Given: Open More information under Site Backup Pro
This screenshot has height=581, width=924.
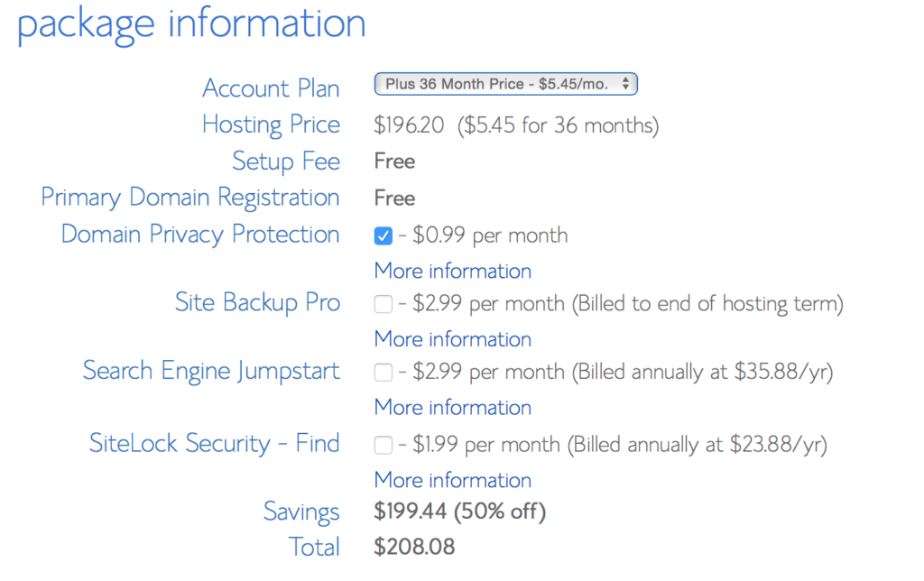Looking at the screenshot, I should click(x=453, y=339).
